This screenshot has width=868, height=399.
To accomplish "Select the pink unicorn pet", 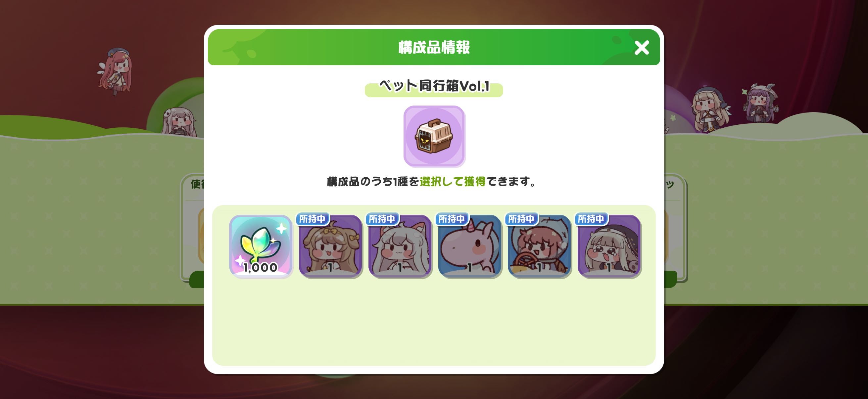I will [x=470, y=246].
